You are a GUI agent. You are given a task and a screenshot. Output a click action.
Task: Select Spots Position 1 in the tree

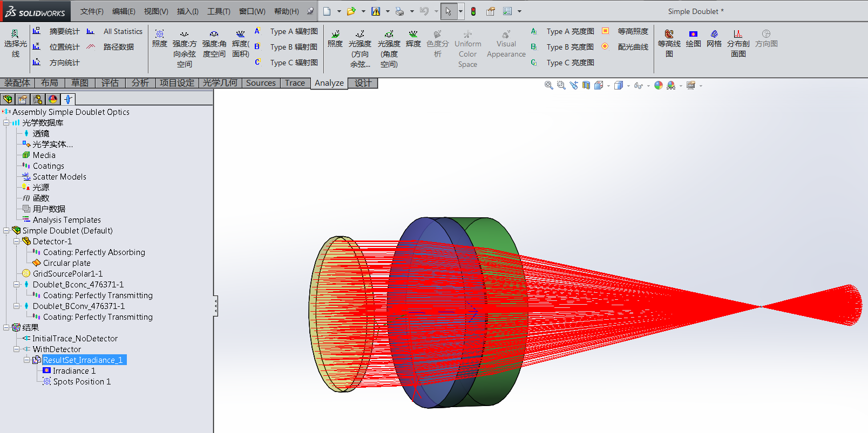pyautogui.click(x=82, y=382)
